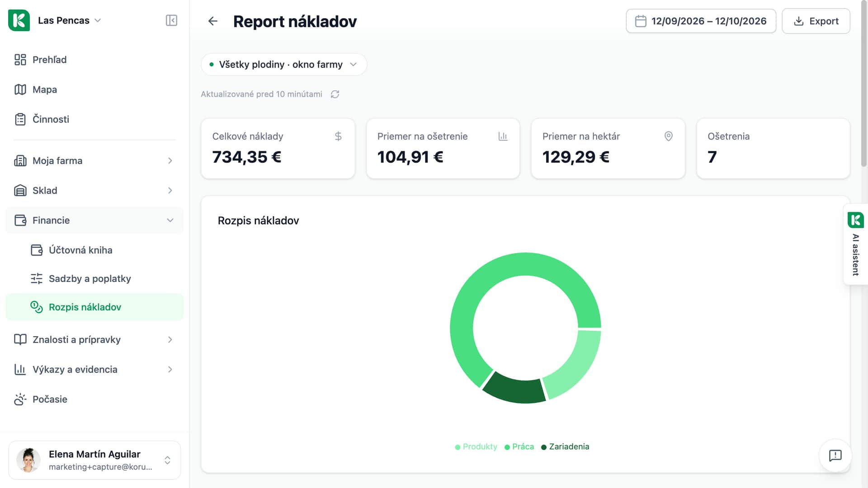Go back with the arrow icon
868x488 pixels.
point(213,21)
